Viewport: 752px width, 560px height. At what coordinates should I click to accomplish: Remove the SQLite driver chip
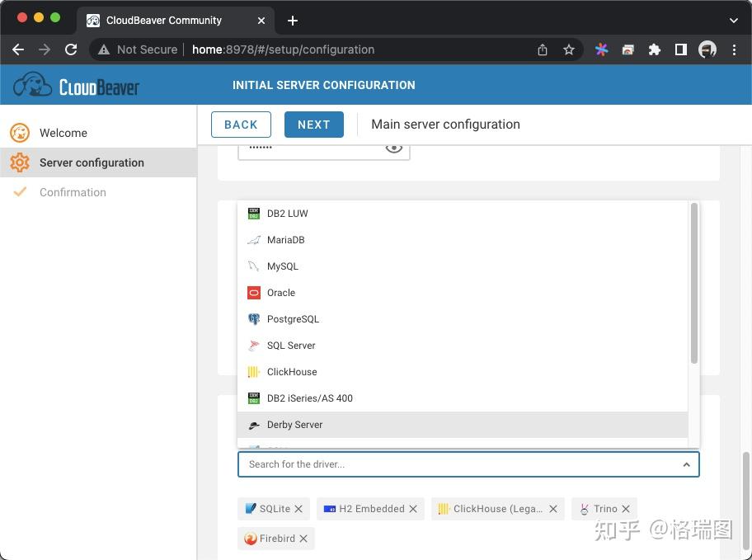pyautogui.click(x=298, y=509)
